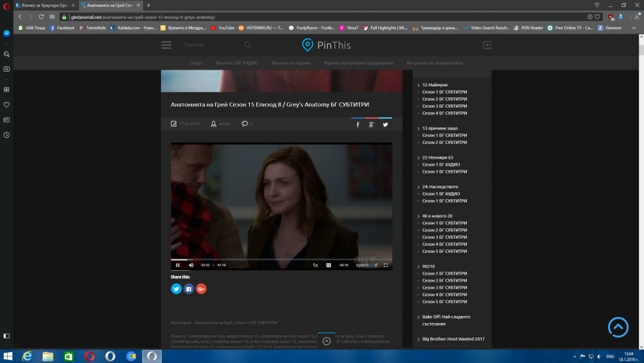Open bookmarks via the sidebar heart icon
The height and width of the screenshot is (363, 644).
[6, 104]
